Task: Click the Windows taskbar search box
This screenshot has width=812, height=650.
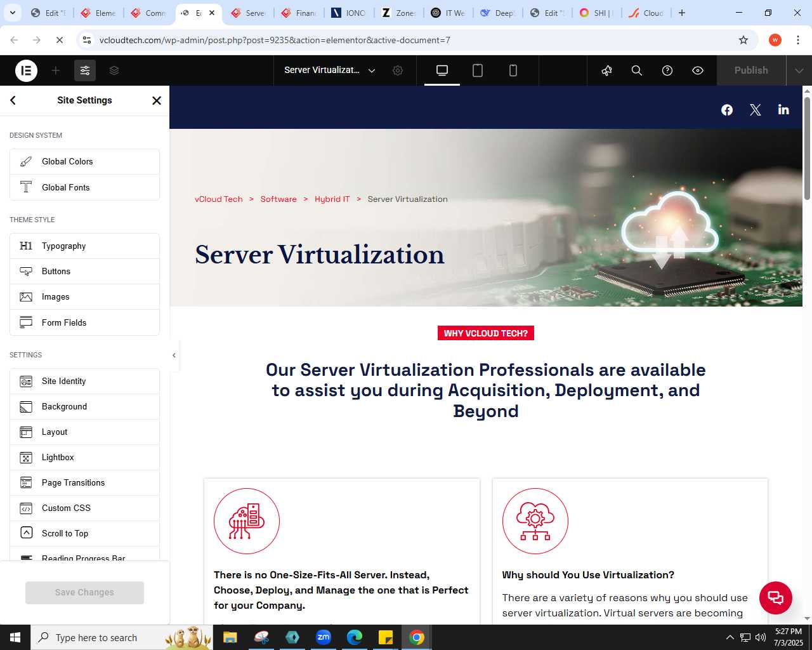Action: coord(122,637)
